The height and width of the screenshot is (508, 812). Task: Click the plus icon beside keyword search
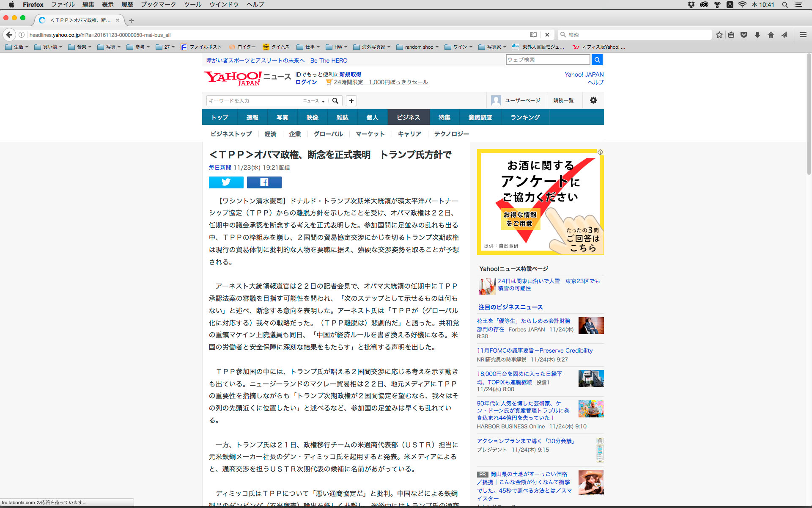[x=351, y=101]
